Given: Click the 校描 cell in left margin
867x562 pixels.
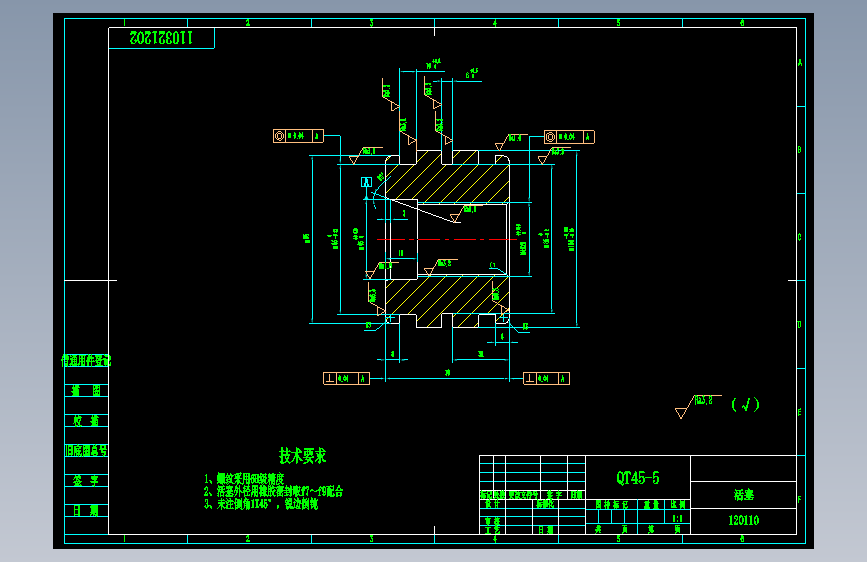Looking at the screenshot, I should [x=86, y=420].
